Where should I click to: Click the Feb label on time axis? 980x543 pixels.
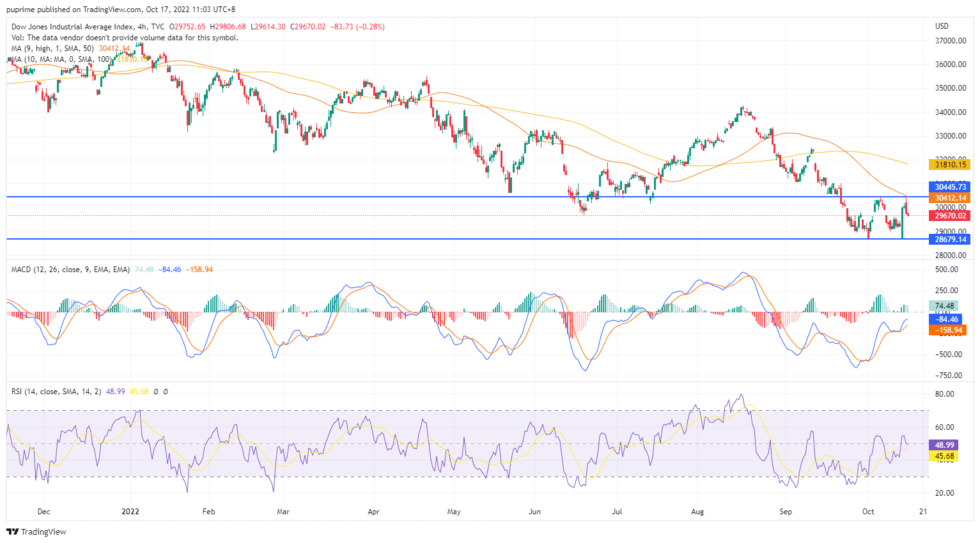(208, 512)
